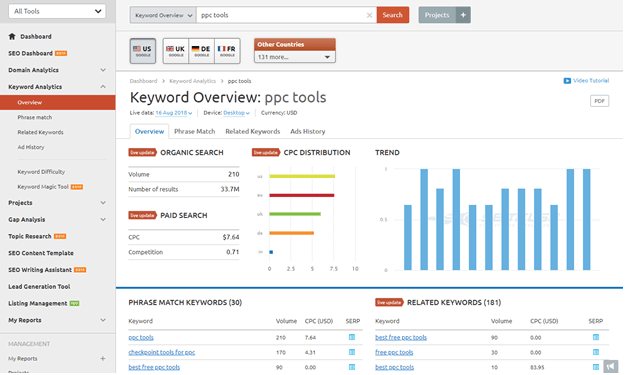
Task: Click the plus icon next to Projects
Action: click(463, 15)
